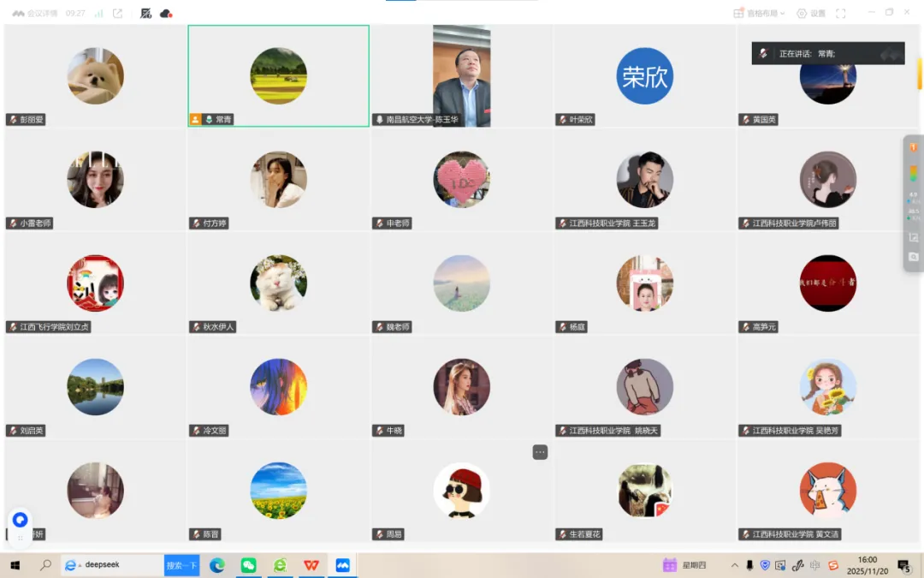Select 彭丽爱's dog avatar
The image size is (924, 578).
(96, 76)
